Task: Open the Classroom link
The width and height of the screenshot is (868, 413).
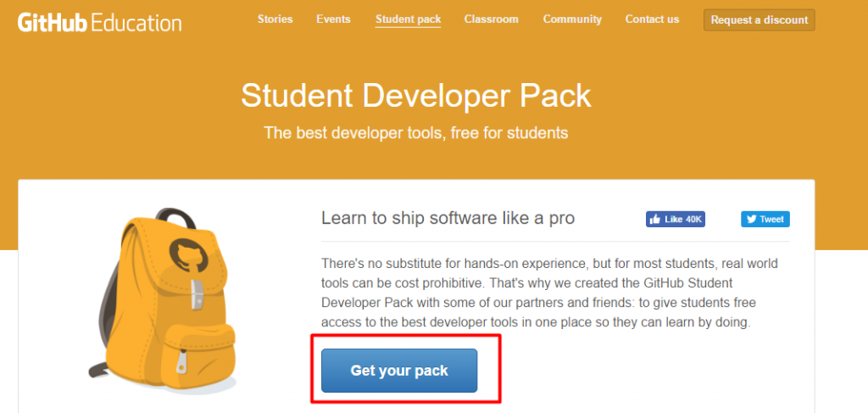Action: [x=492, y=20]
